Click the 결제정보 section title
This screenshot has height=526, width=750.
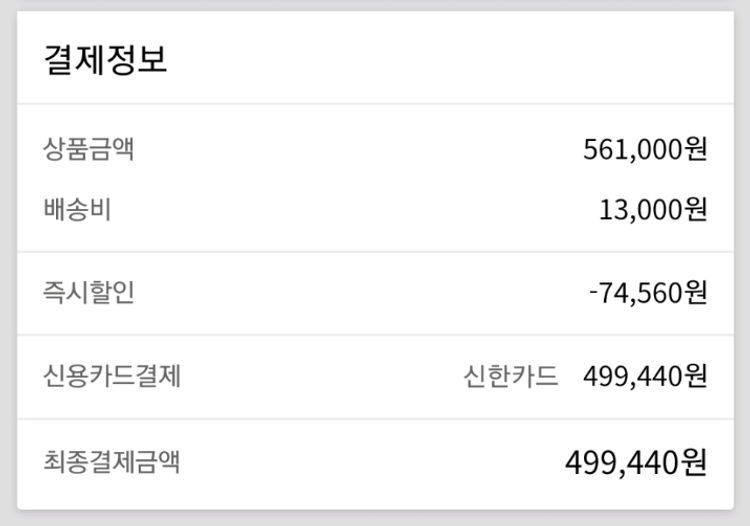click(106, 59)
